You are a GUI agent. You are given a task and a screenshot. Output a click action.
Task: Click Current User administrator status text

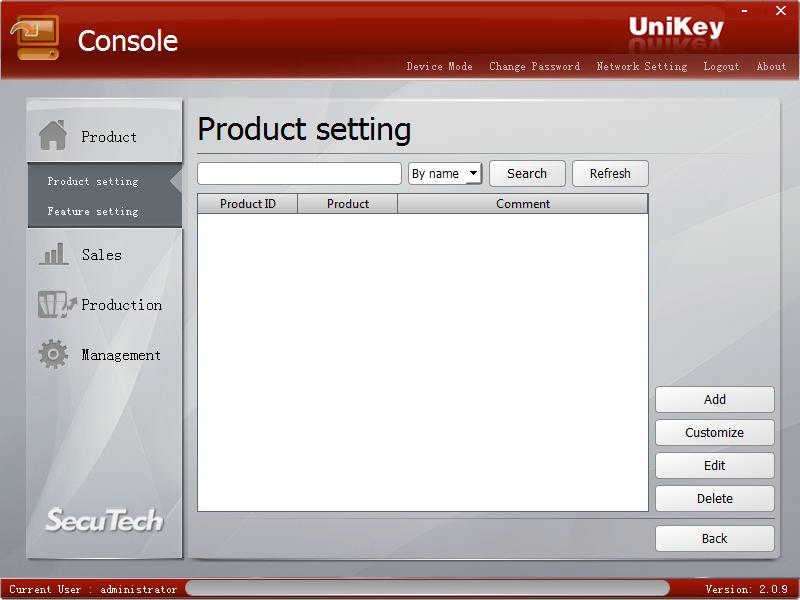pyautogui.click(x=93, y=589)
